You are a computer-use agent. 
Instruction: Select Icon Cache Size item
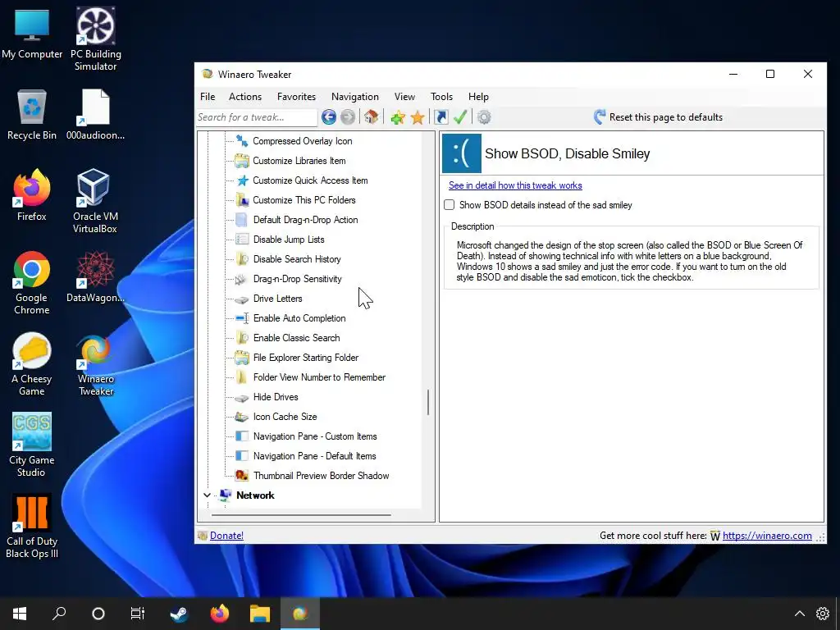pyautogui.click(x=285, y=417)
